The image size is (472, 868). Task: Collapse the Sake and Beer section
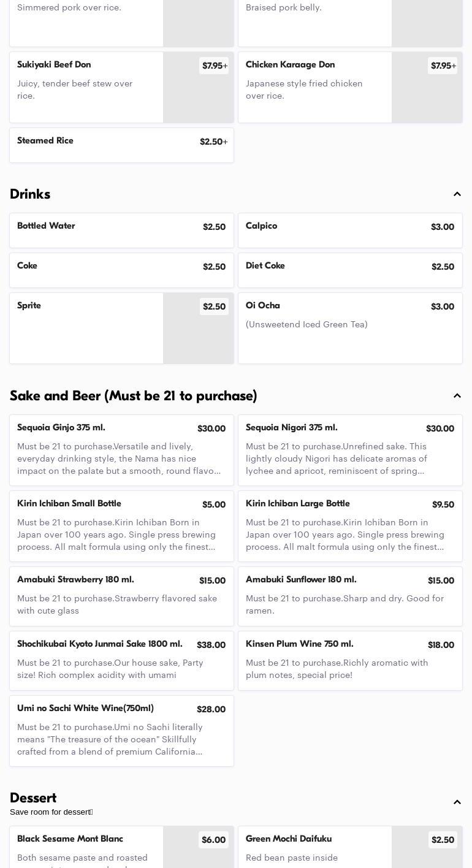click(457, 396)
